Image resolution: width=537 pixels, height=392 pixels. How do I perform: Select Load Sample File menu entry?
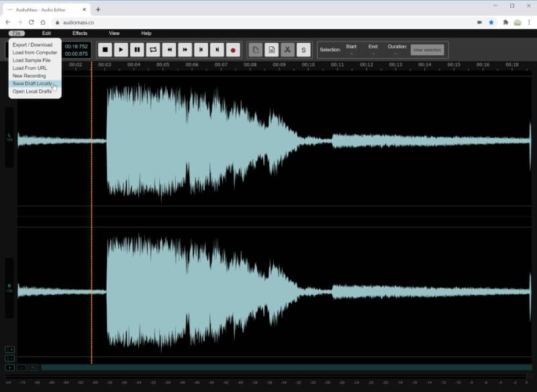(35, 60)
